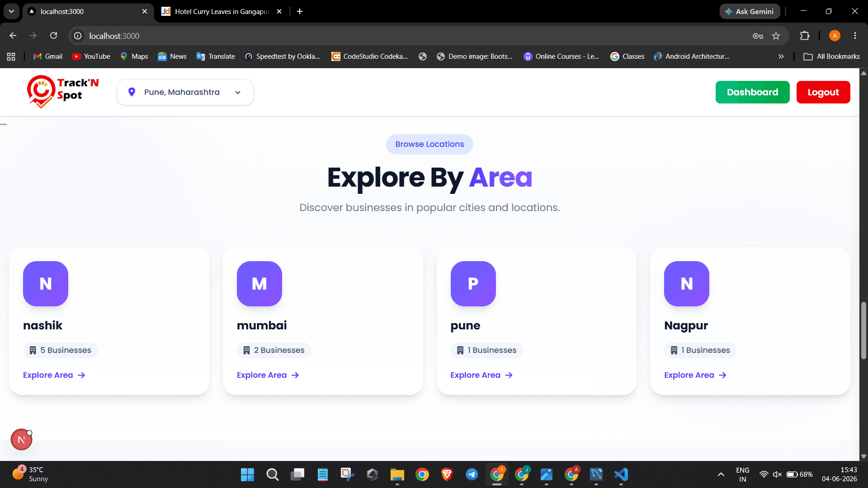Open the Android Architecture bookmark

tap(692, 56)
